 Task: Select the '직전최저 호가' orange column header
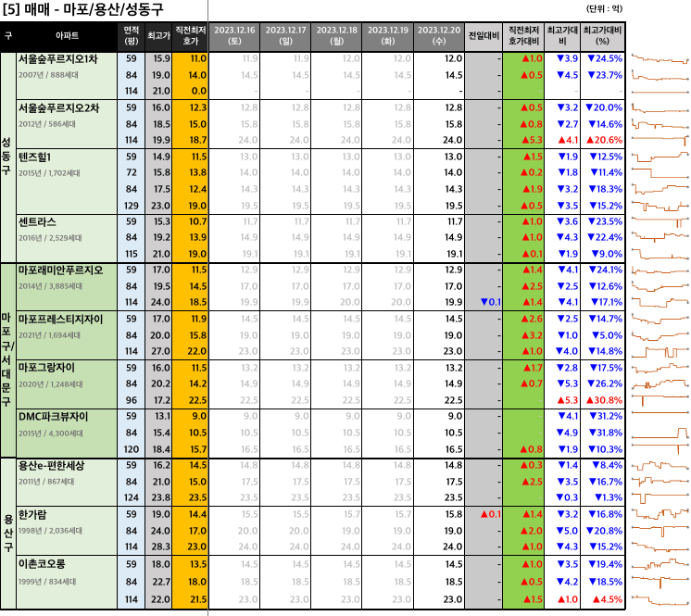point(191,36)
